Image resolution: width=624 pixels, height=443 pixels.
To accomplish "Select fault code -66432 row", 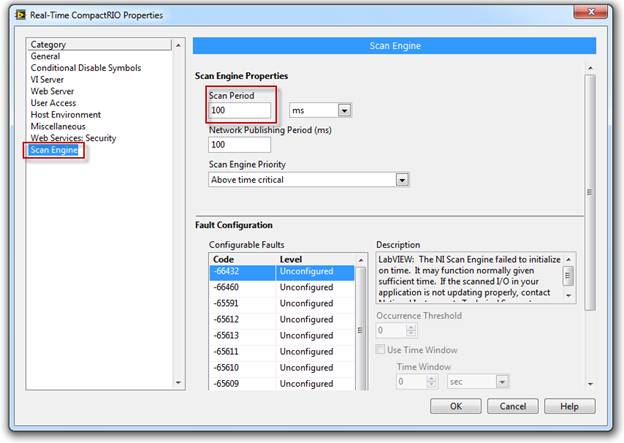I will tap(280, 271).
